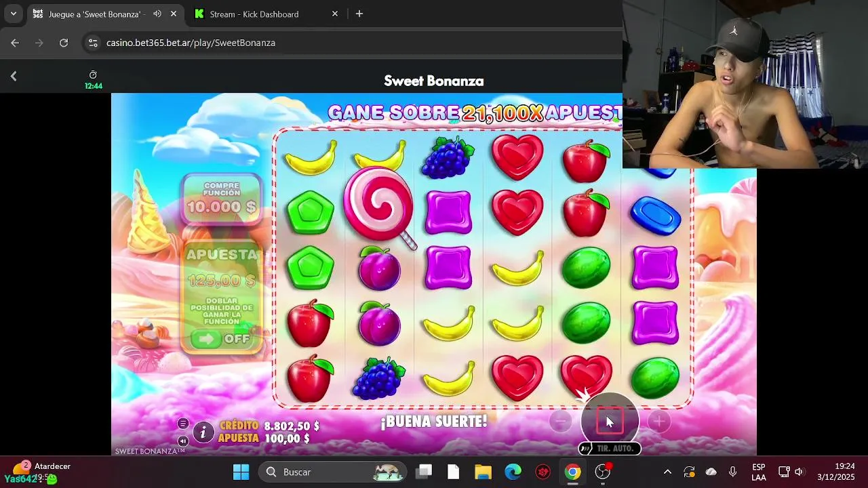Open the game info 'i' button
The image size is (868, 488).
[x=203, y=432]
